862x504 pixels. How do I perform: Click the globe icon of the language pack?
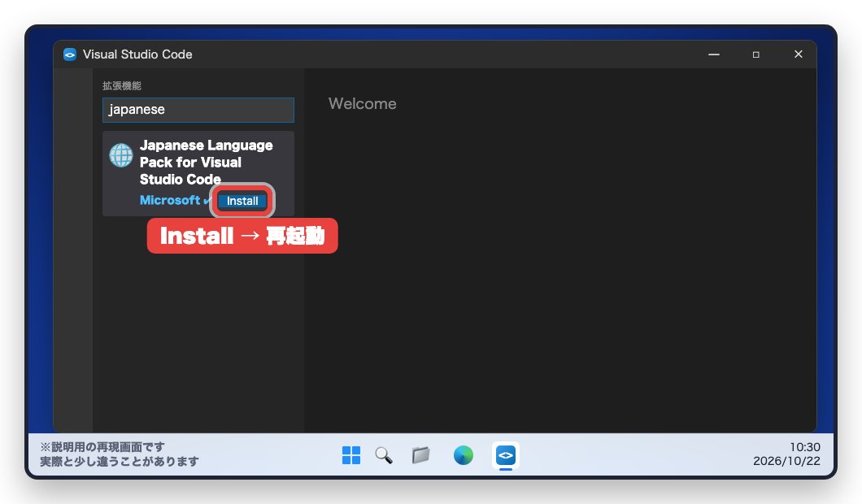tap(121, 155)
